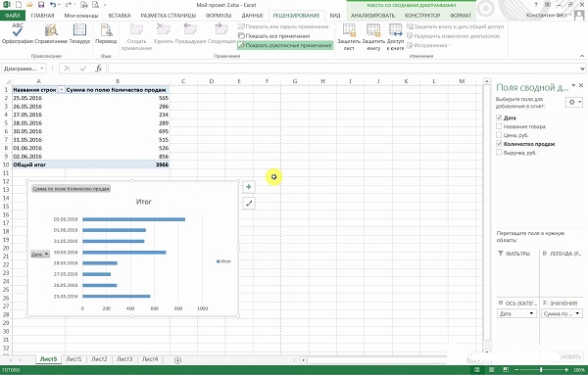Click the zoom slider in status bar
Image resolution: width=588 pixels, height=375 pixels.
click(541, 370)
